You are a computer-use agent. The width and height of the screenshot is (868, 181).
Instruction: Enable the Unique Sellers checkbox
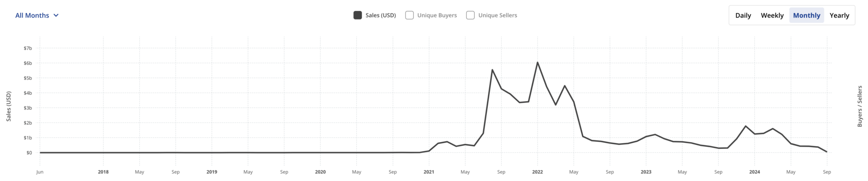pos(471,15)
